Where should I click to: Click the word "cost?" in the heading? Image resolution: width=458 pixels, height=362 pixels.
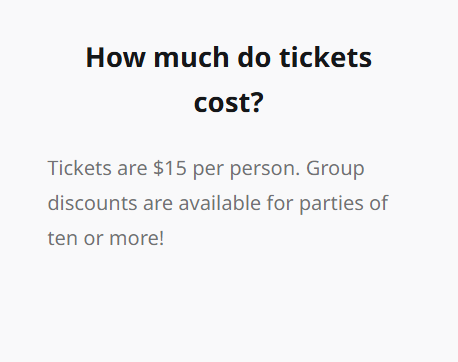(x=229, y=103)
